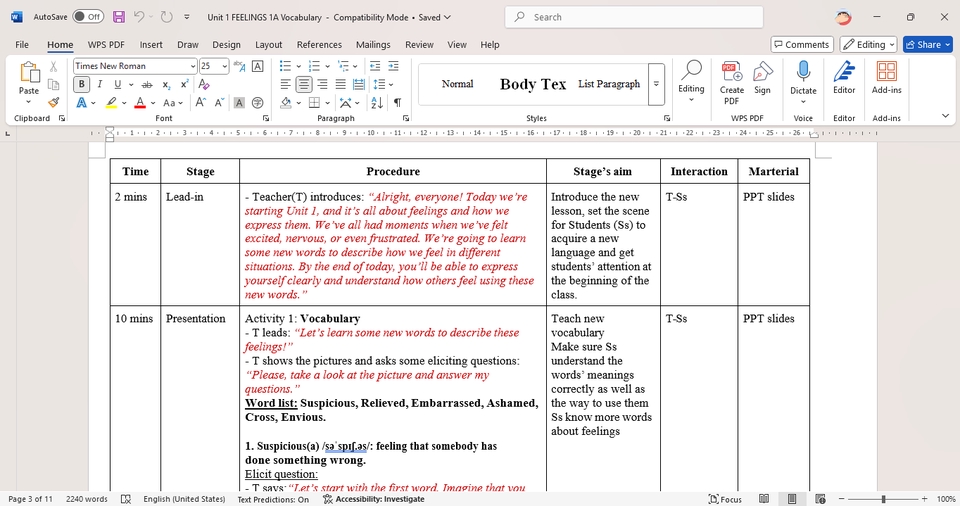Click the word count in status bar
Image resolution: width=960 pixels, height=506 pixels.
(86, 499)
